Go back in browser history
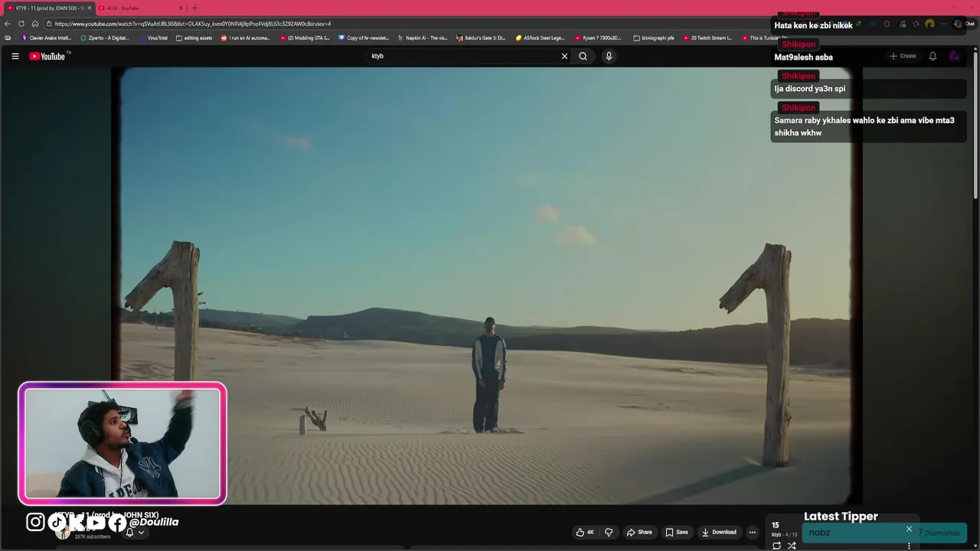Viewport: 980px width, 551px height. click(x=8, y=24)
